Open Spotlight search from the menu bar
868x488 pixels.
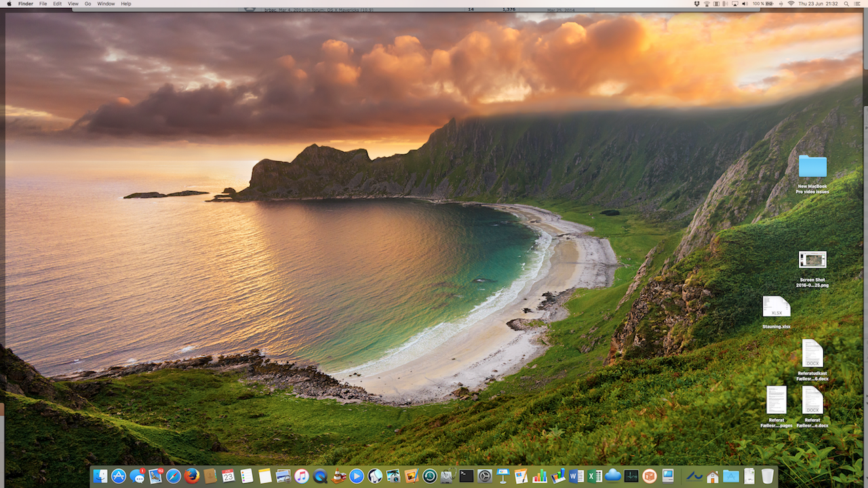pyautogui.click(x=846, y=3)
